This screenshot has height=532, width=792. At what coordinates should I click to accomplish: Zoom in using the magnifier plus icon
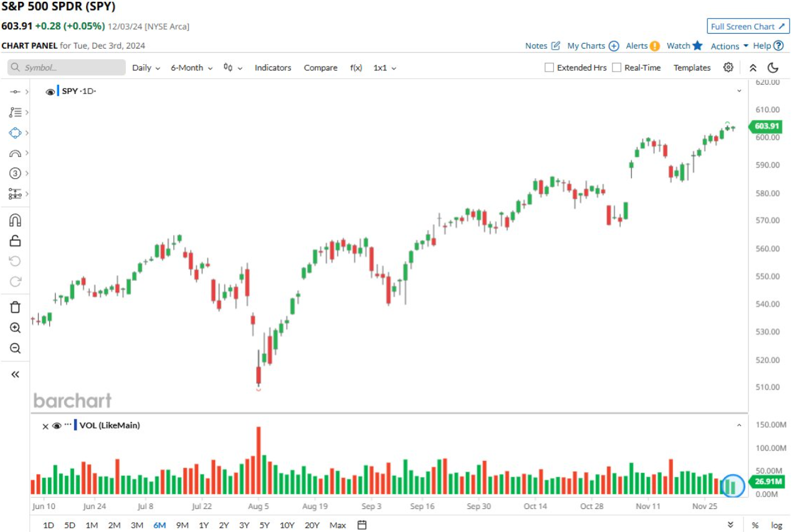tap(16, 328)
